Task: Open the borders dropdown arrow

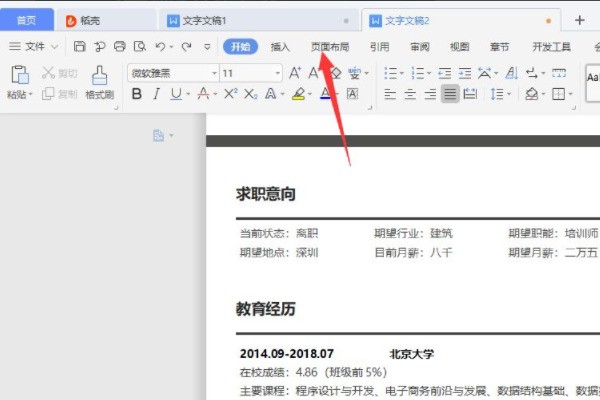Action: pyautogui.click(x=570, y=94)
